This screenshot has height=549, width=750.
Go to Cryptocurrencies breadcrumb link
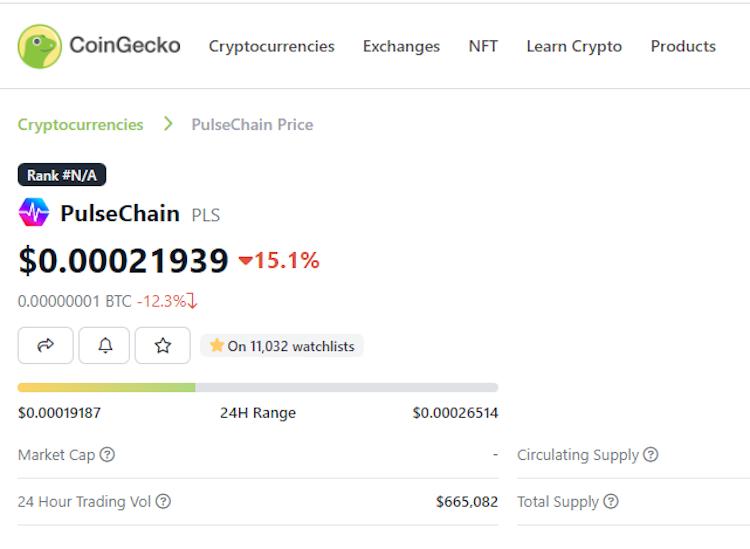(80, 125)
